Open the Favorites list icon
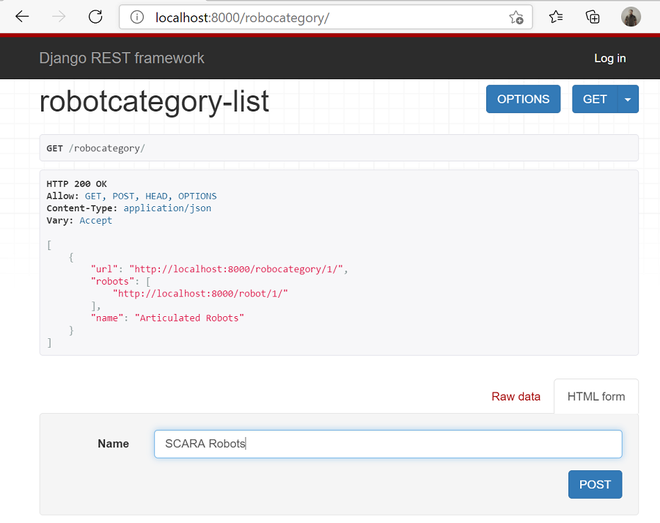The image size is (660, 523). click(x=556, y=17)
